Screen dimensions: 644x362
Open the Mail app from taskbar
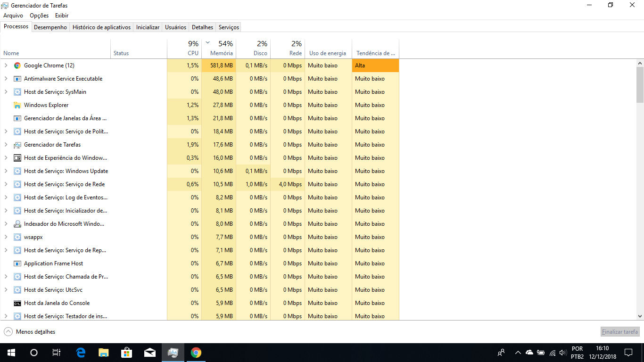[150, 353]
